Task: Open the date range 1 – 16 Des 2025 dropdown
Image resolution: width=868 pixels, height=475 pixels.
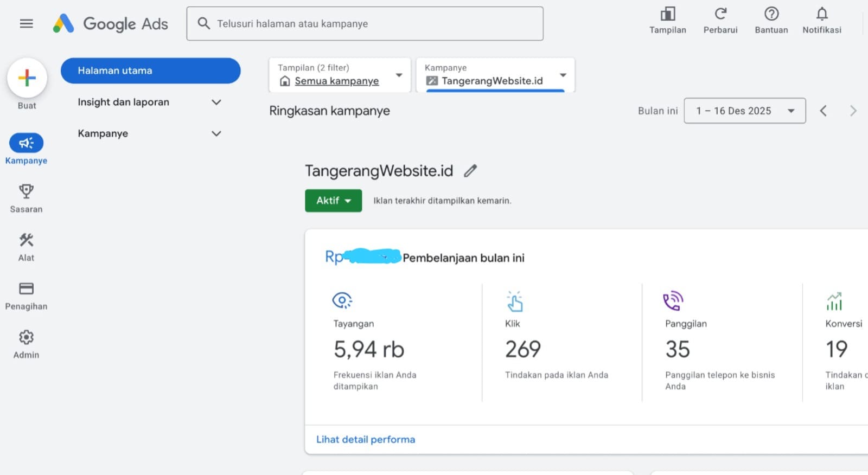Action: tap(744, 111)
